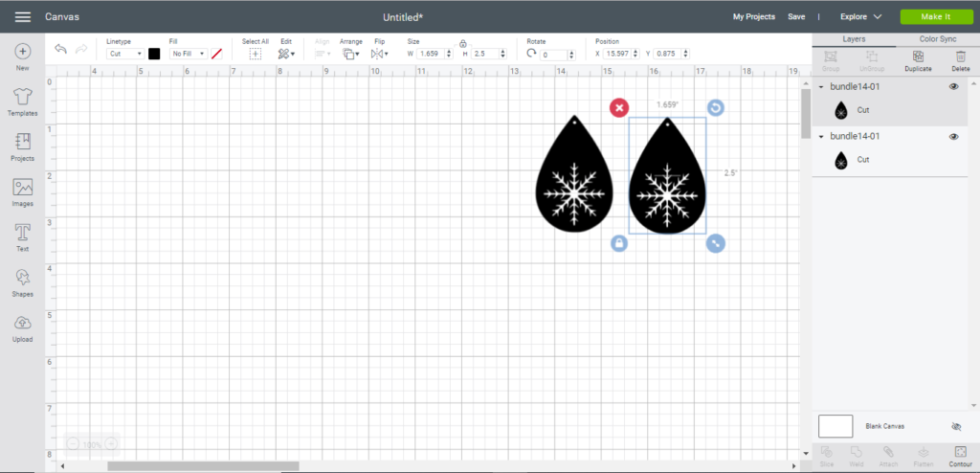The height and width of the screenshot is (473, 980).
Task: Click the vertical canvas scrollbar
Action: [806, 114]
